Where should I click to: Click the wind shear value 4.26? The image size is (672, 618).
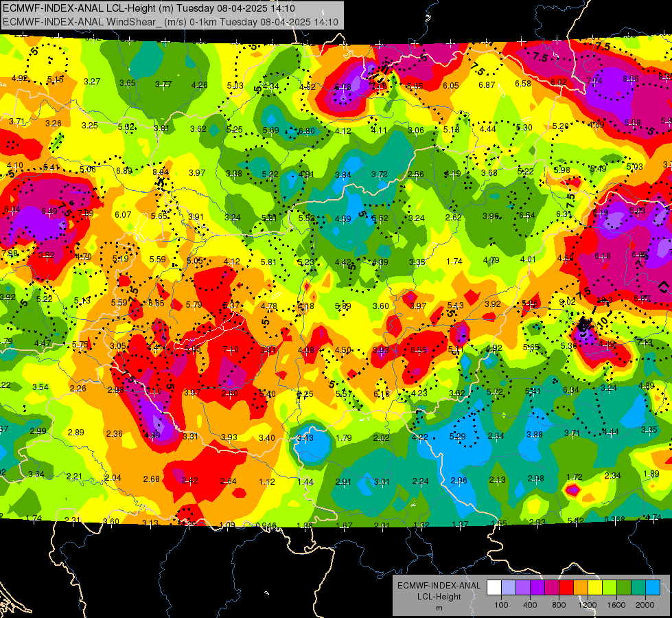(200, 85)
